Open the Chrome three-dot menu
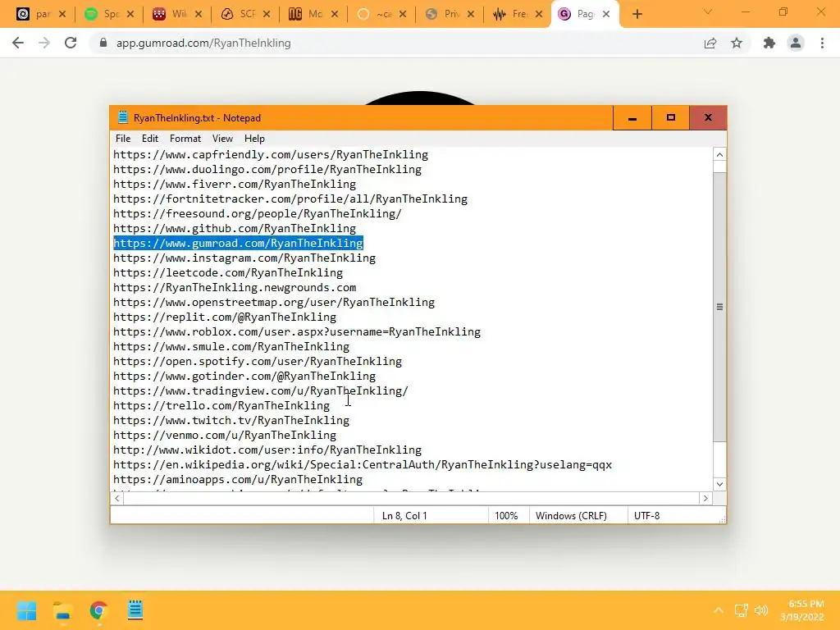 822,43
